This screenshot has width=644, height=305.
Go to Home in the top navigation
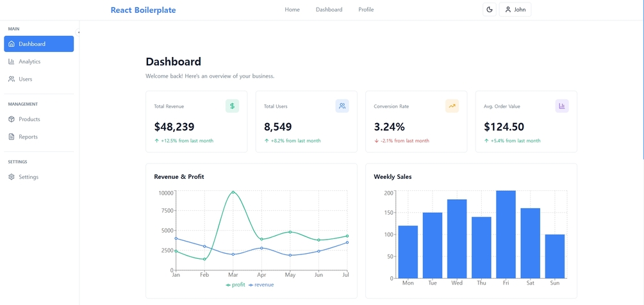click(x=292, y=10)
